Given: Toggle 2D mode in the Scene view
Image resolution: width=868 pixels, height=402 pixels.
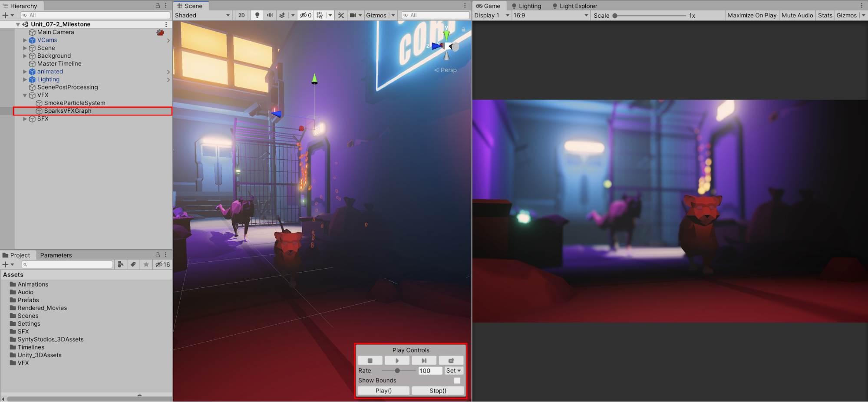Looking at the screenshot, I should (x=241, y=15).
